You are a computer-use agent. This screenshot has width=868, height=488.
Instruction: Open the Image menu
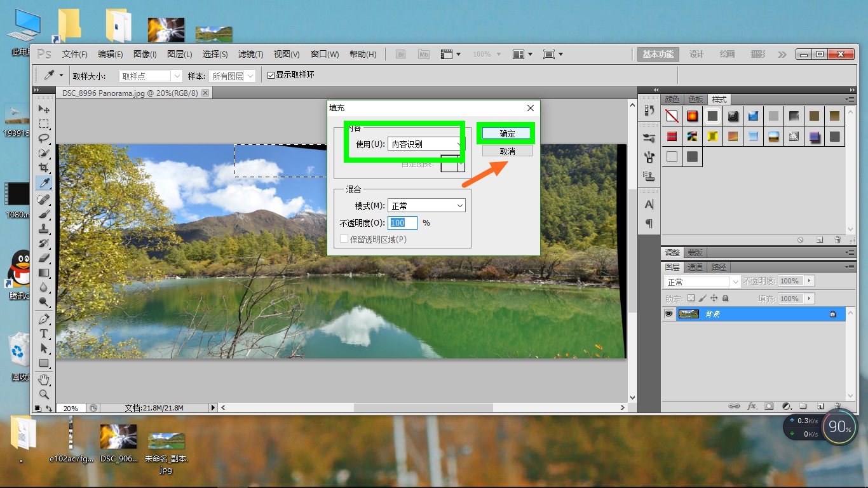click(x=145, y=54)
